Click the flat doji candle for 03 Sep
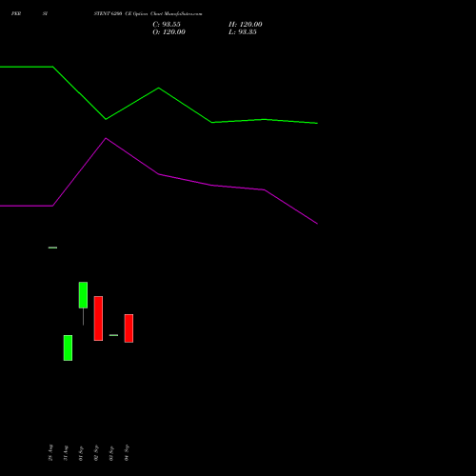The height and width of the screenshot is (476, 476). point(113,335)
